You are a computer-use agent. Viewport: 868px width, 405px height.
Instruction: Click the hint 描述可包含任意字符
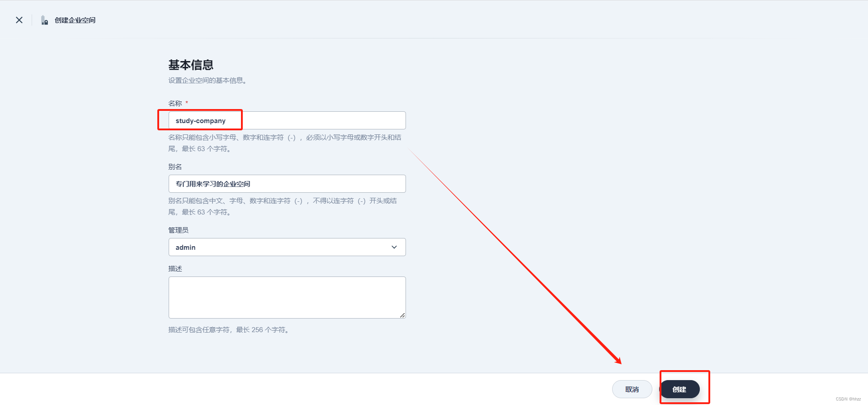click(229, 329)
